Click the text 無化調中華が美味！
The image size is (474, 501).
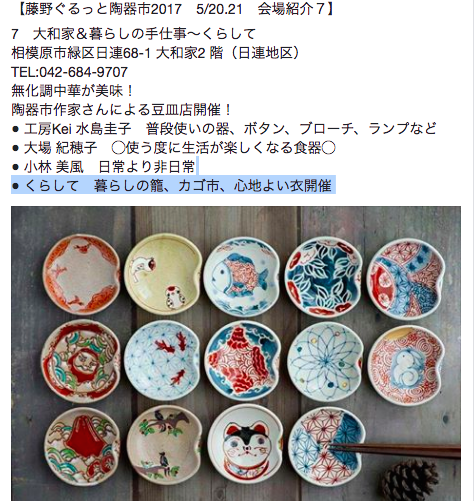(x=73, y=91)
